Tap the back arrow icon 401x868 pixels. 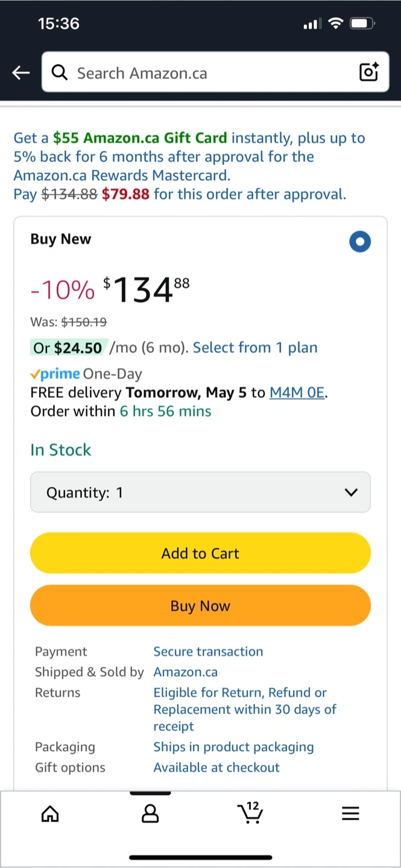(21, 73)
